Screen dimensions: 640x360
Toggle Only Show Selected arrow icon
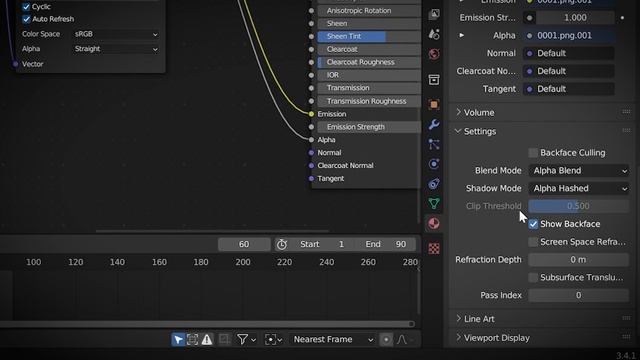coord(178,339)
